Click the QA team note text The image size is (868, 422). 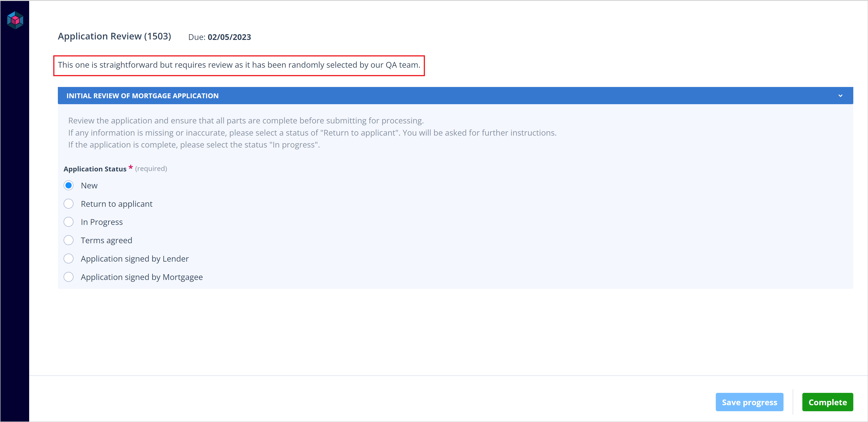[x=239, y=65]
